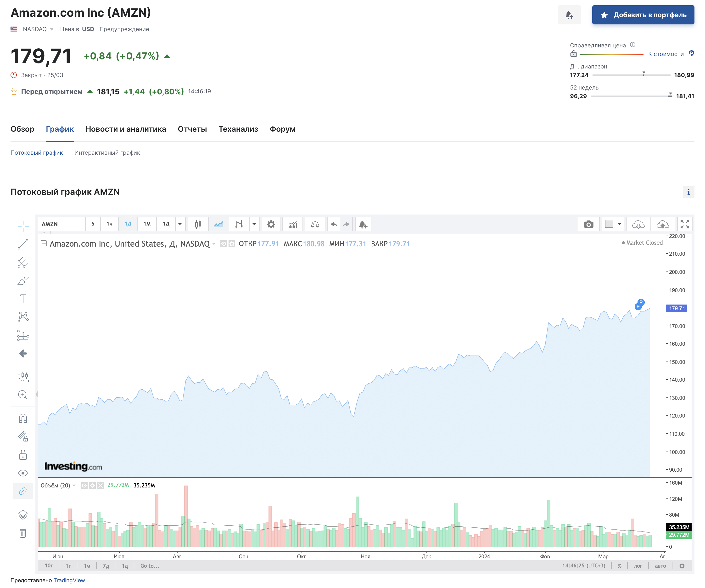The height and width of the screenshot is (588, 705).
Task: Create a chart alert with bell icon
Action: pos(363,224)
